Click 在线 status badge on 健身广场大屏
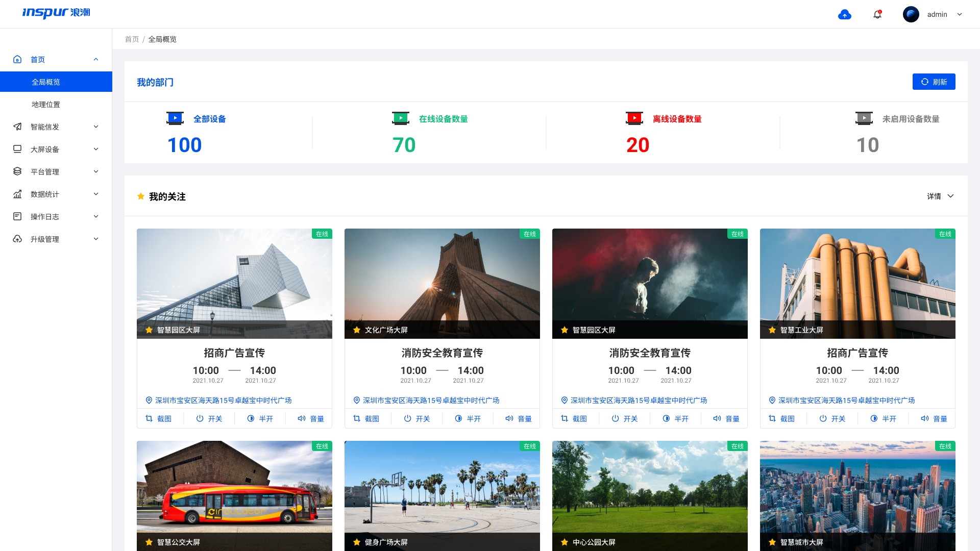The image size is (980, 551). [530, 446]
